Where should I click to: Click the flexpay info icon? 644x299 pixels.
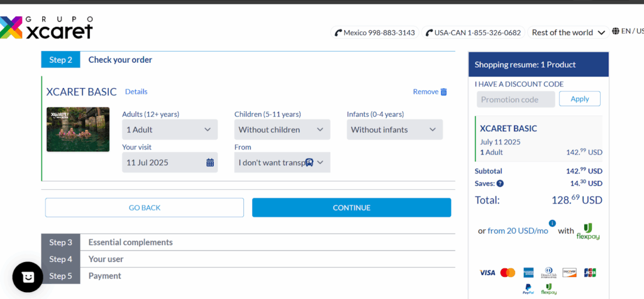pos(552,223)
